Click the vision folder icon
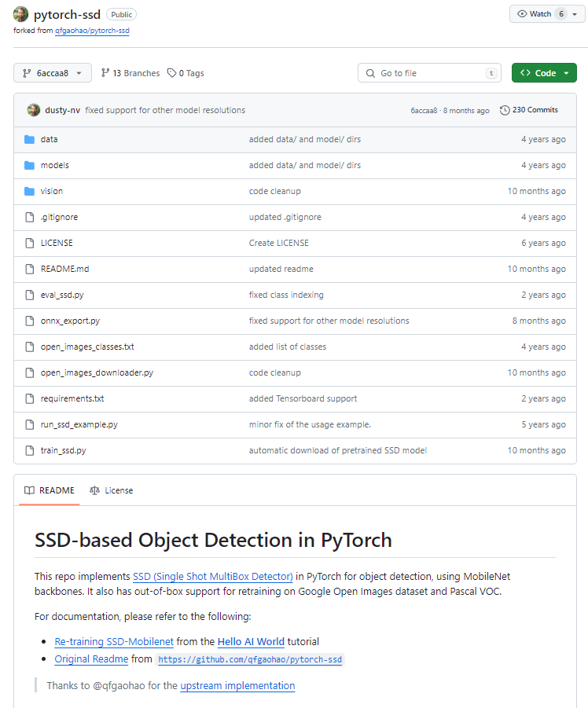Screen dimensions: 588x708 point(29,191)
